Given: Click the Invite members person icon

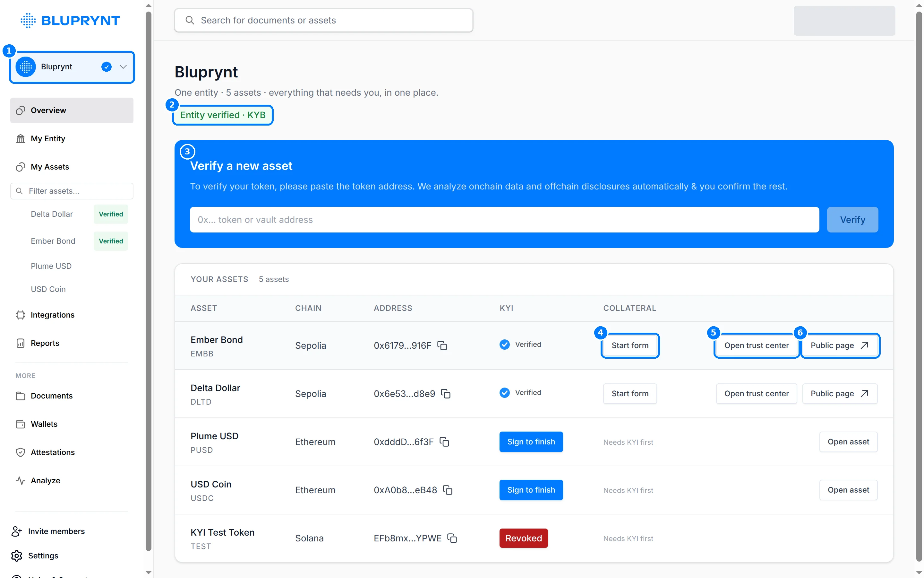Looking at the screenshot, I should [x=16, y=531].
